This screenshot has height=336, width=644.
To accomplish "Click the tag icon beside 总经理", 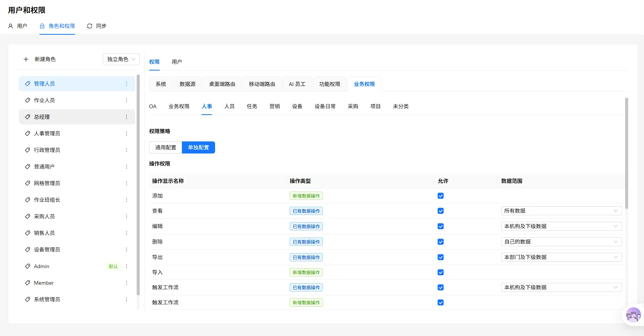I will [27, 117].
